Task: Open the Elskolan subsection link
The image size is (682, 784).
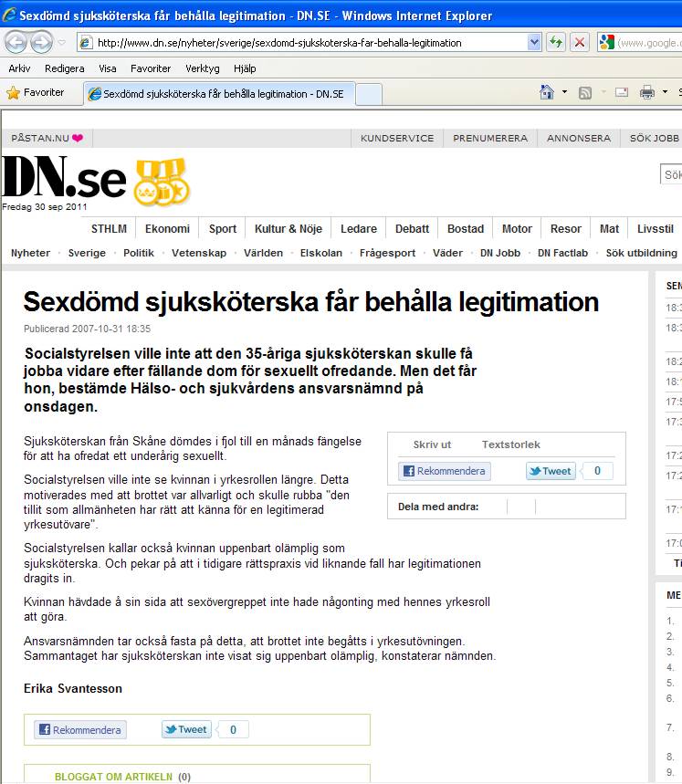Action: click(x=321, y=253)
